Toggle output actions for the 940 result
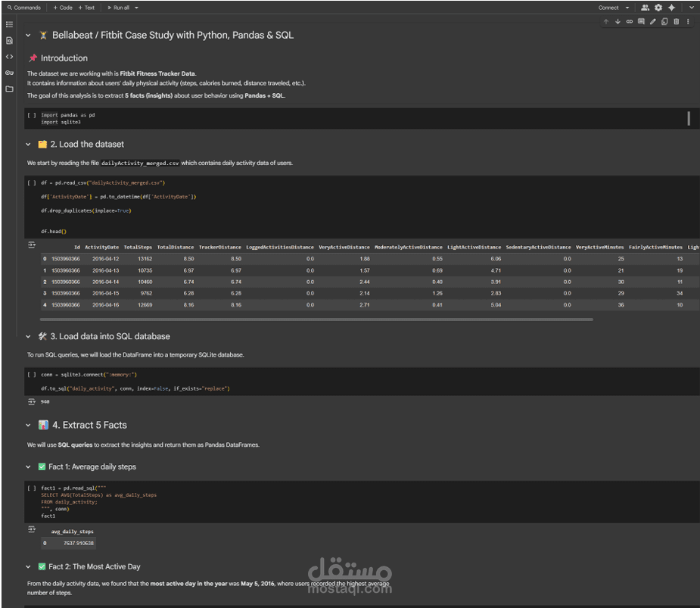This screenshot has width=700, height=608. point(32,401)
